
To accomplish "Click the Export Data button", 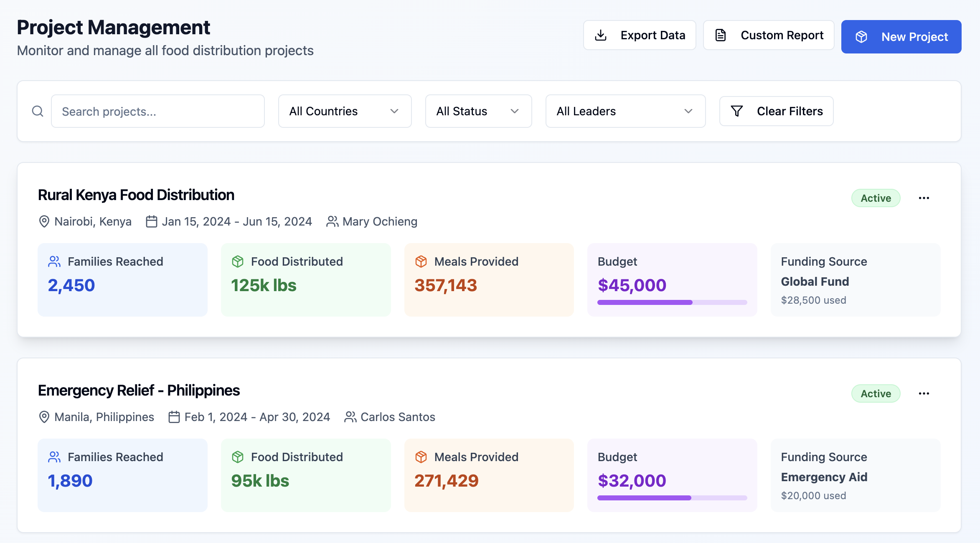I will tap(639, 35).
